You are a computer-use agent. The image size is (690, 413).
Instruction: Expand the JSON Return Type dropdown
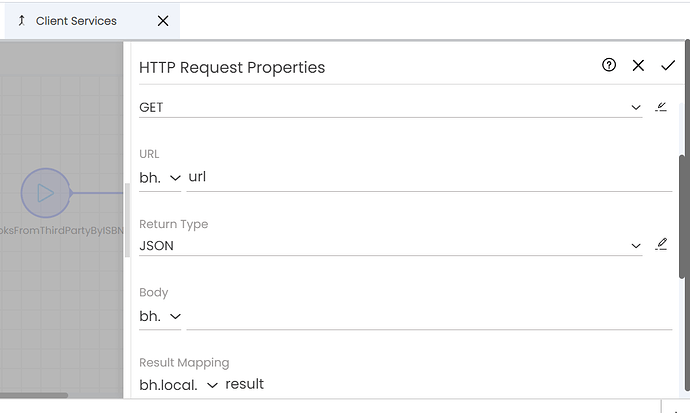click(391, 245)
